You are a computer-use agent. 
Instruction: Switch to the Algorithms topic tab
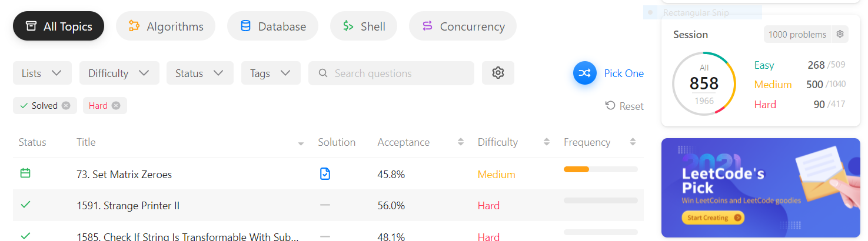point(165,26)
